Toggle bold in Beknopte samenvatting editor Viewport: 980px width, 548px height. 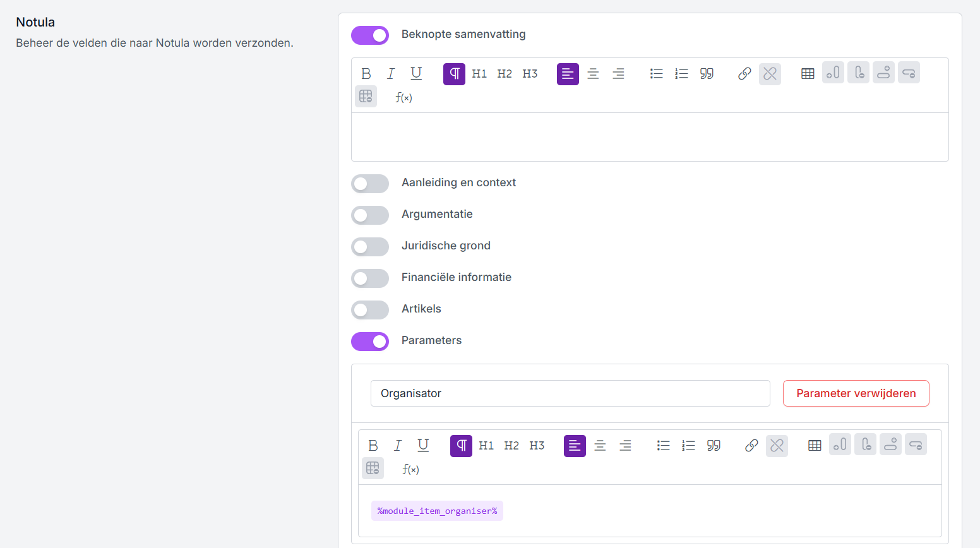point(366,74)
